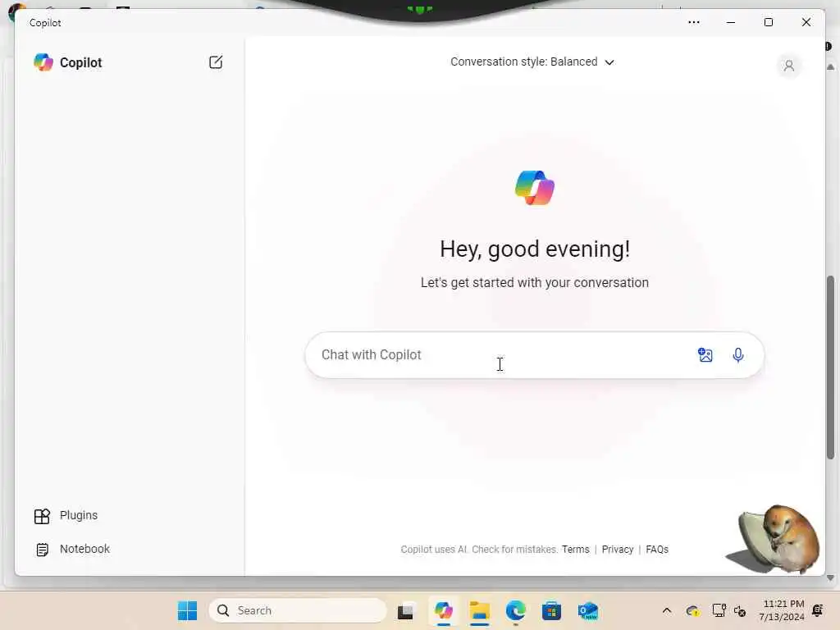Click 'Let's get started with your conversation' text
Screen dimensions: 840x630
(x=535, y=282)
